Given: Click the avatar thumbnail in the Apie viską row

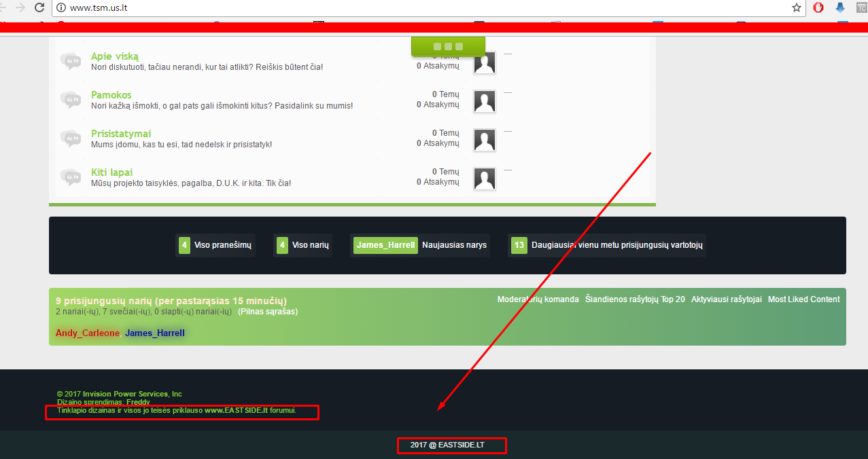Looking at the screenshot, I should coord(484,63).
